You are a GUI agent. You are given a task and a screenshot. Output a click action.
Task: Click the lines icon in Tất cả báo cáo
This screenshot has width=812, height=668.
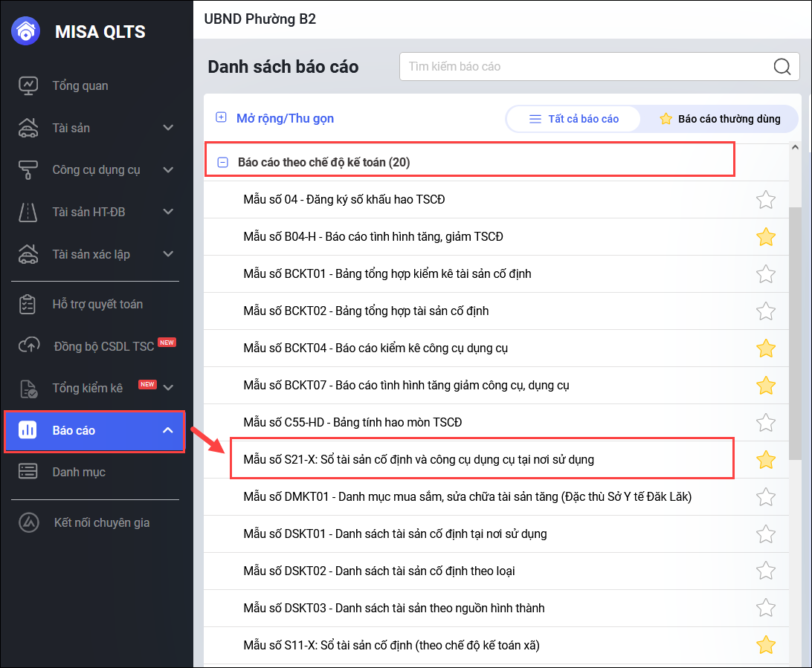coord(535,119)
